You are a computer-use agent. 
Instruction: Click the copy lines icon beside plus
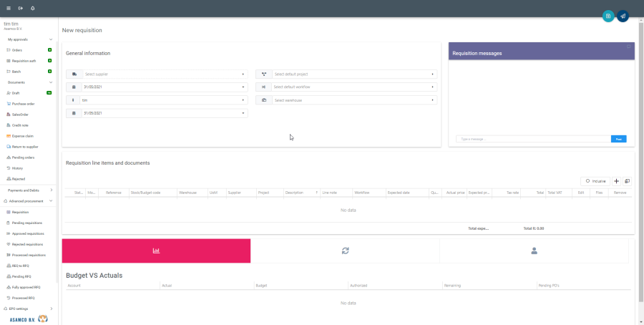(627, 181)
